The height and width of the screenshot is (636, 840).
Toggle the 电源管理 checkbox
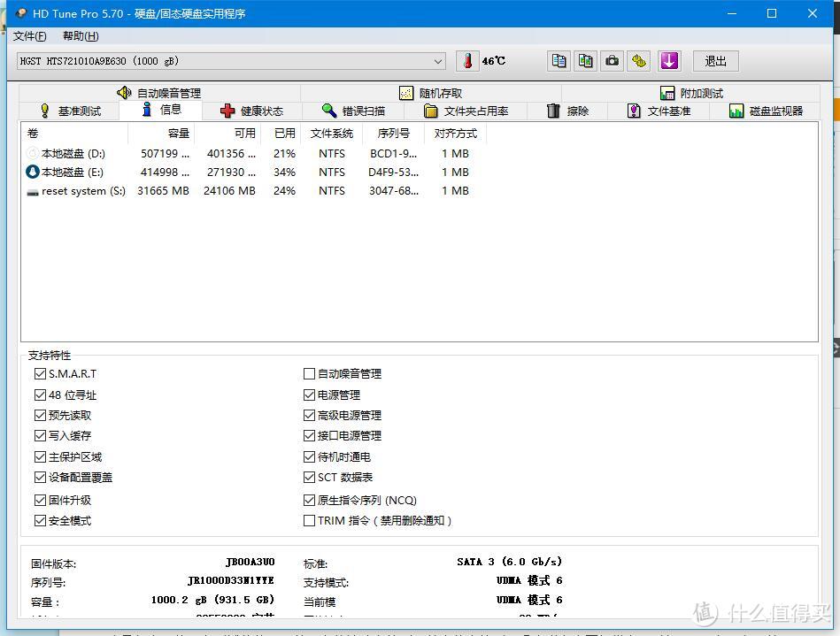309,395
